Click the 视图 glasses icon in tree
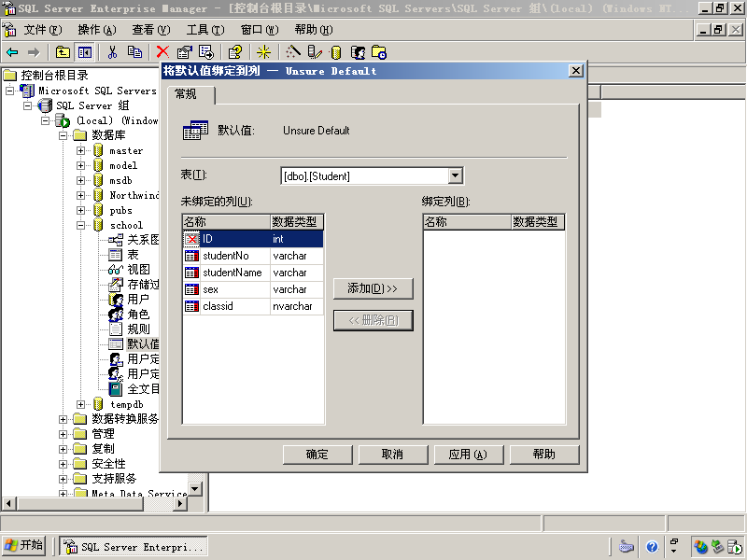 tap(115, 270)
